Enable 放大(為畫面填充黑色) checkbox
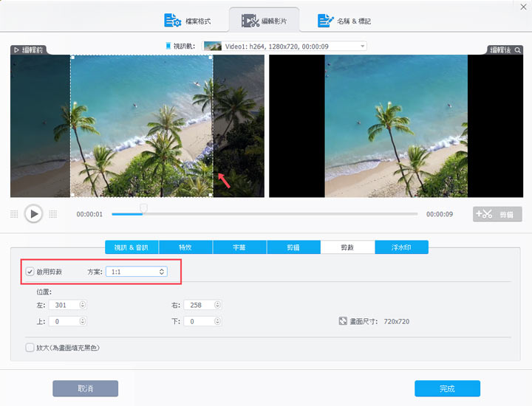This screenshot has width=532, height=406. point(30,348)
